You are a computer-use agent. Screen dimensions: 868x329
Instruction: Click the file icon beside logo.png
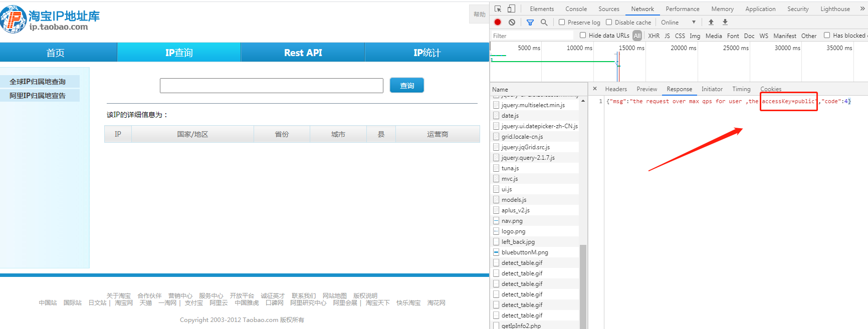[x=496, y=231]
